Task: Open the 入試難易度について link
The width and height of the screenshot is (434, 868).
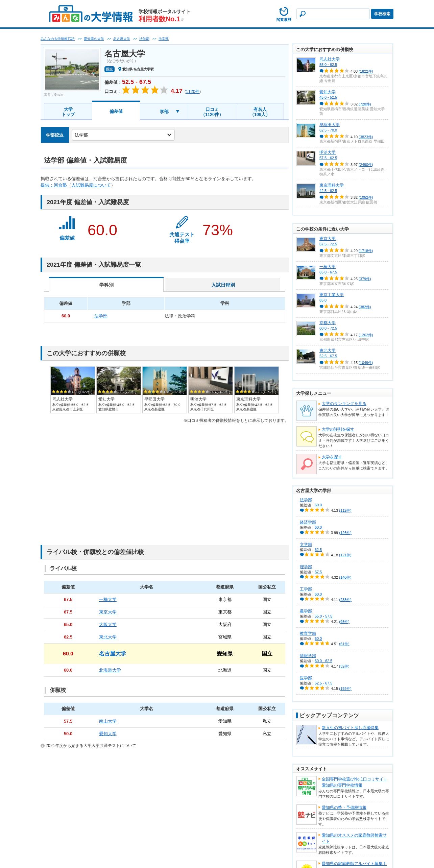Action: point(91,185)
